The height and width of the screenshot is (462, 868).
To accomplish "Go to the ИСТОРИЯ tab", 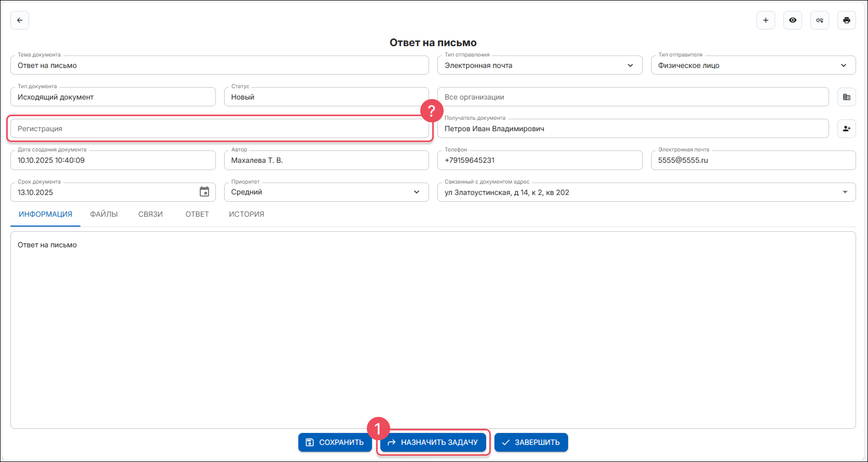I will (246, 214).
